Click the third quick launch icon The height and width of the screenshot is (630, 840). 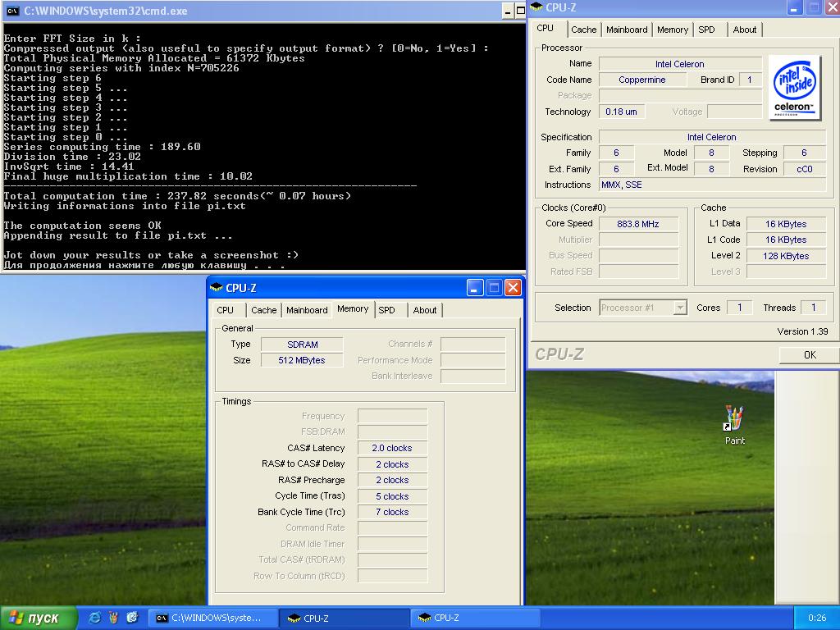(x=132, y=618)
